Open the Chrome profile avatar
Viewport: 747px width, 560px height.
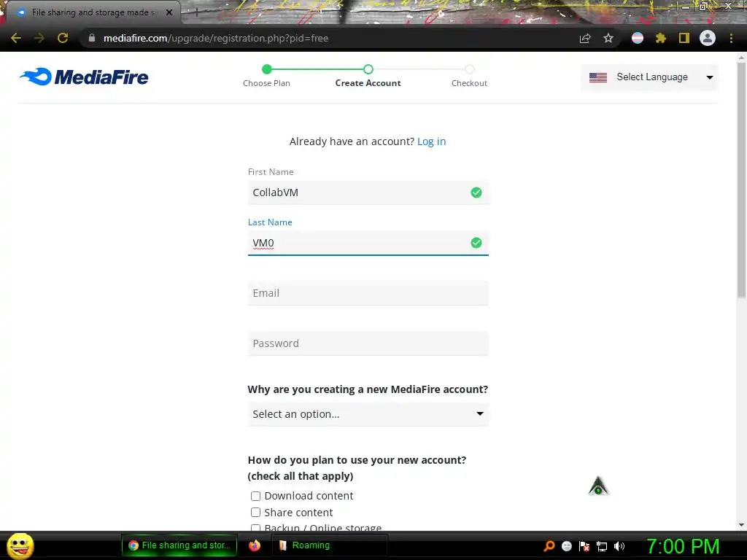point(708,38)
